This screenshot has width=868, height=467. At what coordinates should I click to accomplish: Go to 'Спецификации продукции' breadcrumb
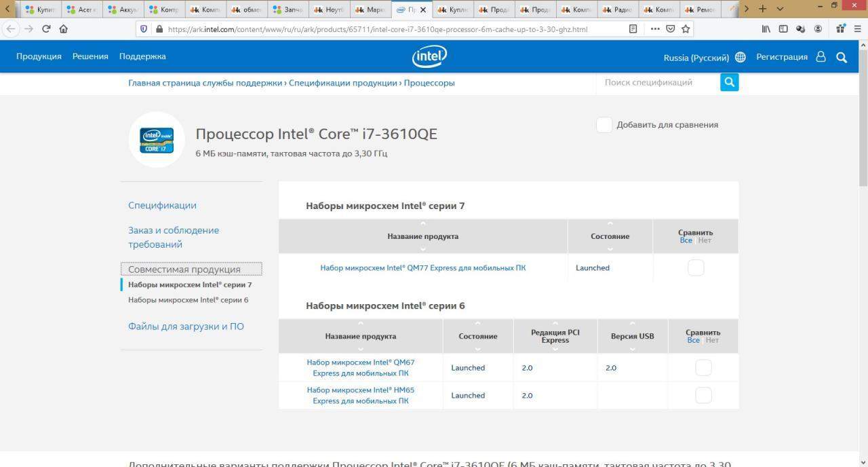tap(343, 83)
